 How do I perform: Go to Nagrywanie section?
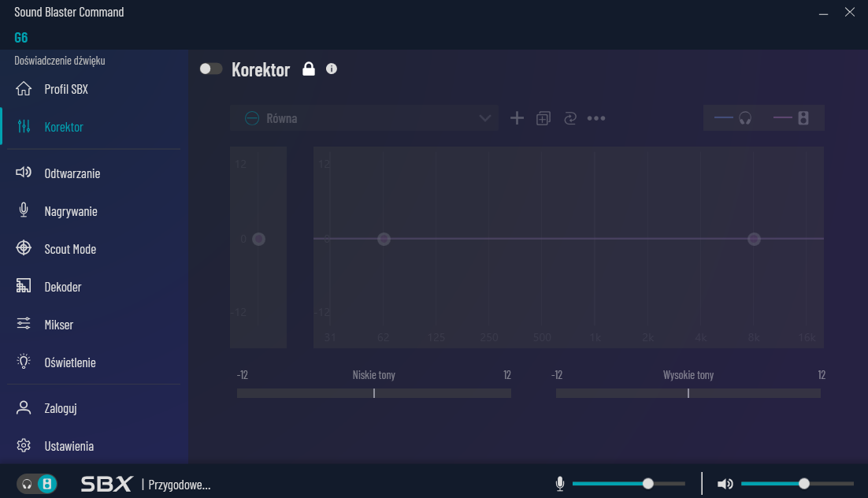71,211
